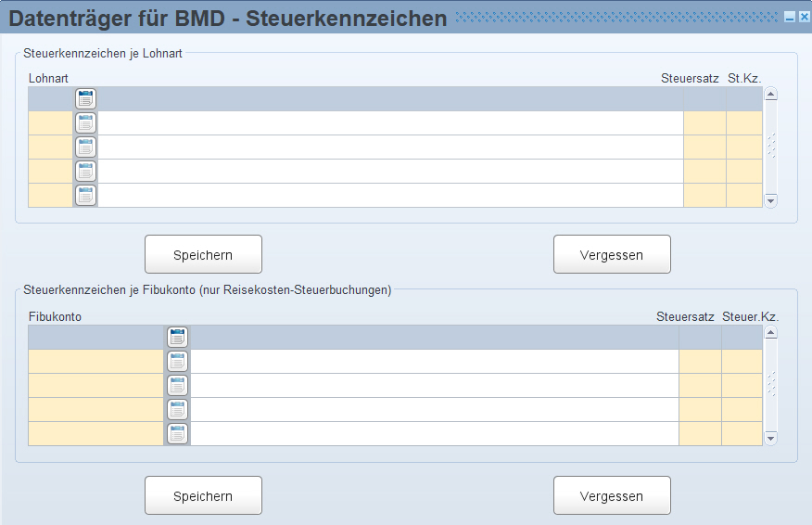Open lookup icon in second Fibukonto row
Image resolution: width=812 pixels, height=525 pixels.
(178, 361)
